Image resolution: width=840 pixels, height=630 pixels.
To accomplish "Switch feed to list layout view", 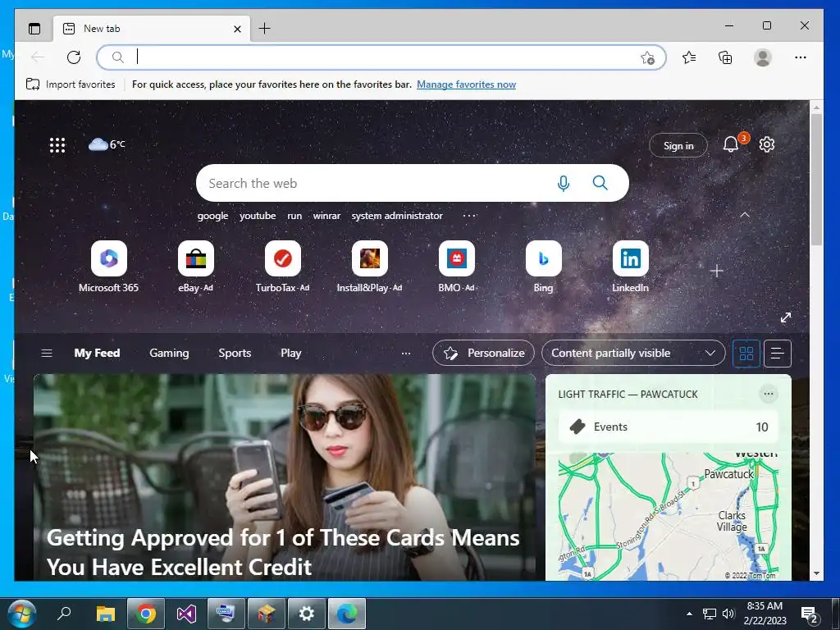I will (x=778, y=354).
